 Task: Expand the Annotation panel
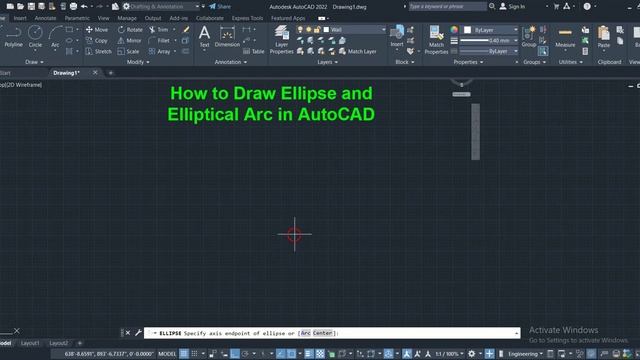(x=231, y=62)
